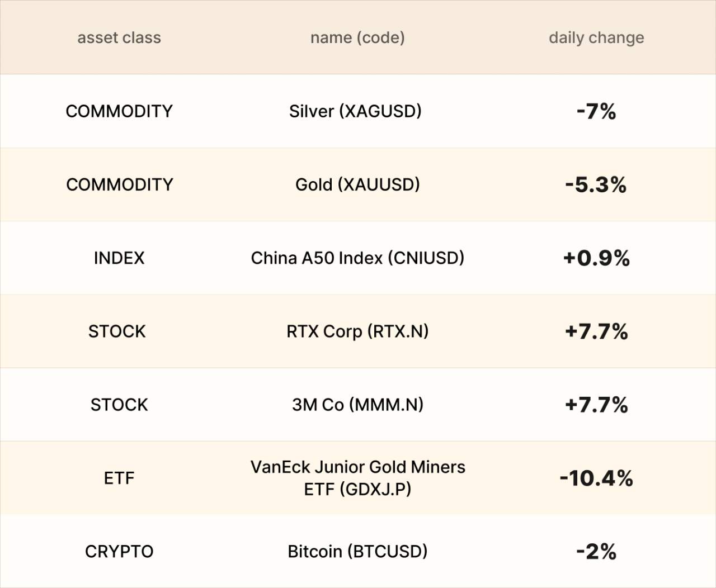This screenshot has height=588, width=716.
Task: Select Silver (XAGUSD) name
Action: [355, 111]
